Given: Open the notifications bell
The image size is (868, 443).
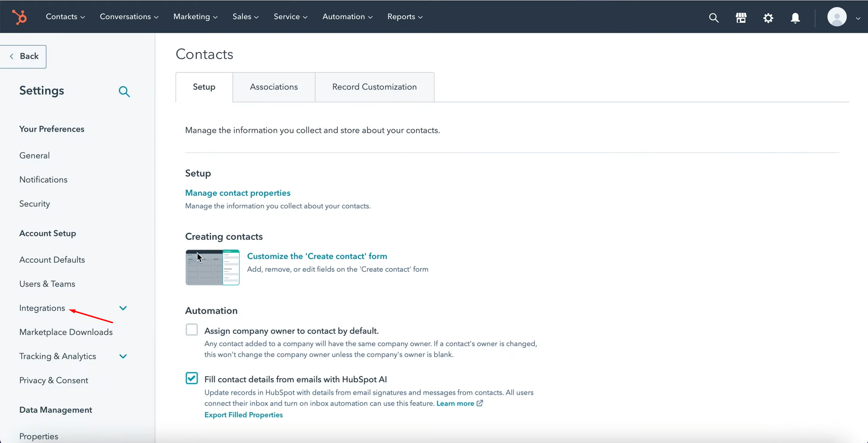Looking at the screenshot, I should [x=795, y=18].
